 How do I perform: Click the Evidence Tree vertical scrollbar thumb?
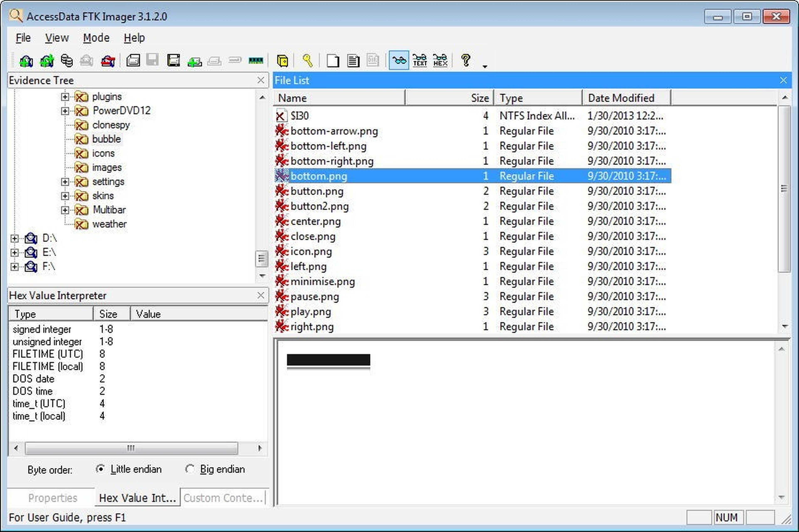pos(262,259)
